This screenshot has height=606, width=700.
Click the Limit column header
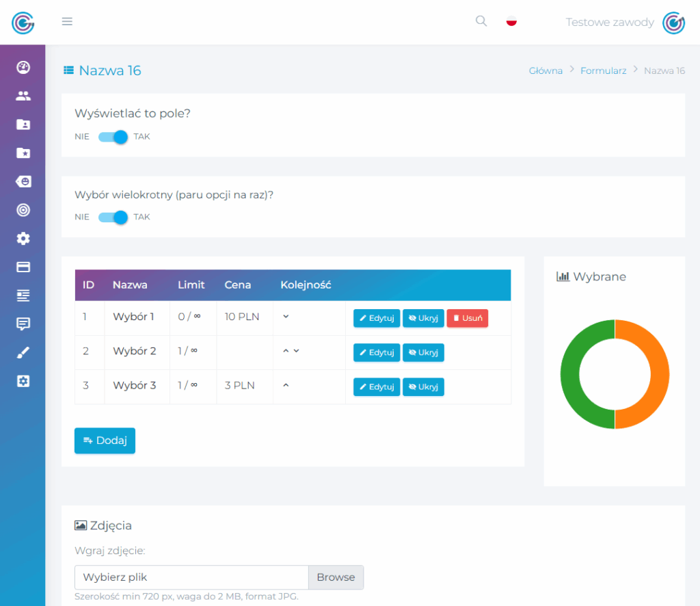point(191,285)
